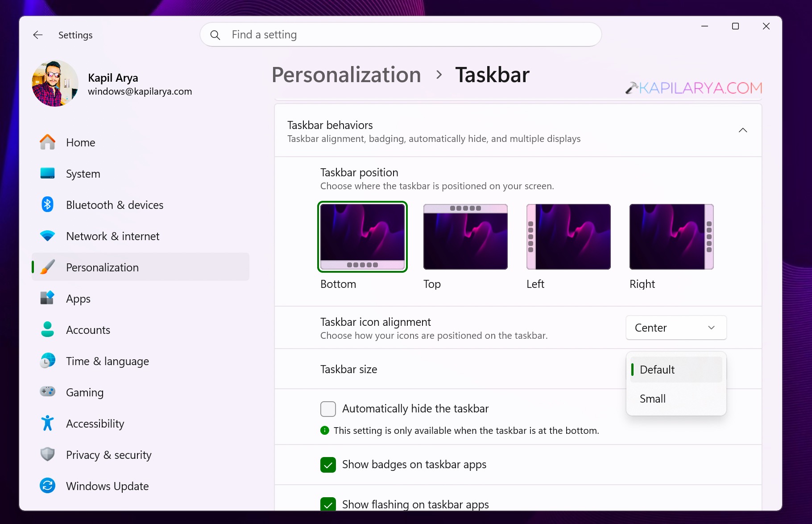Maximize the Settings window
This screenshot has width=812, height=524.
(735, 26)
